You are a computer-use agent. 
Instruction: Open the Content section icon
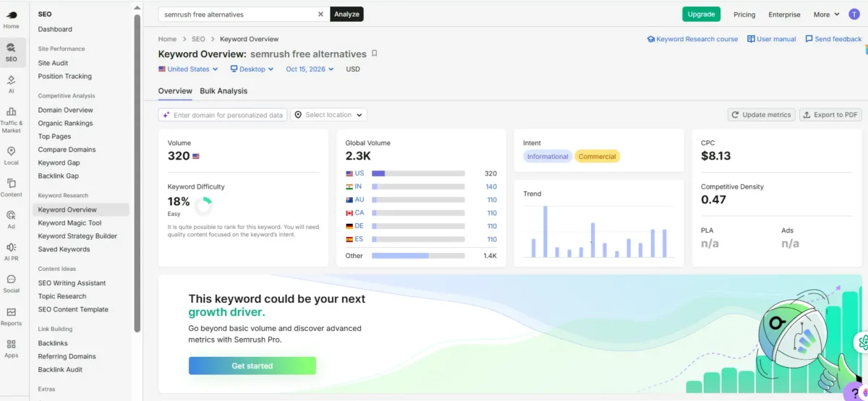(11, 187)
